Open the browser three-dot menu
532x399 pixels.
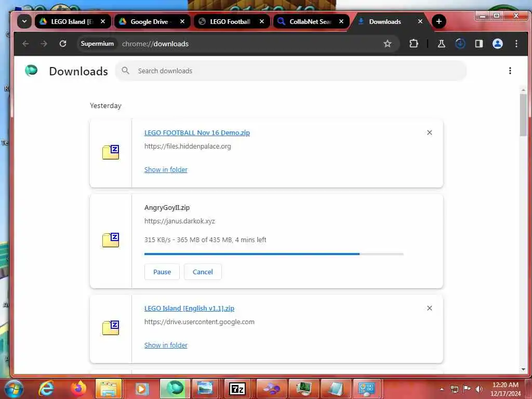coord(516,44)
